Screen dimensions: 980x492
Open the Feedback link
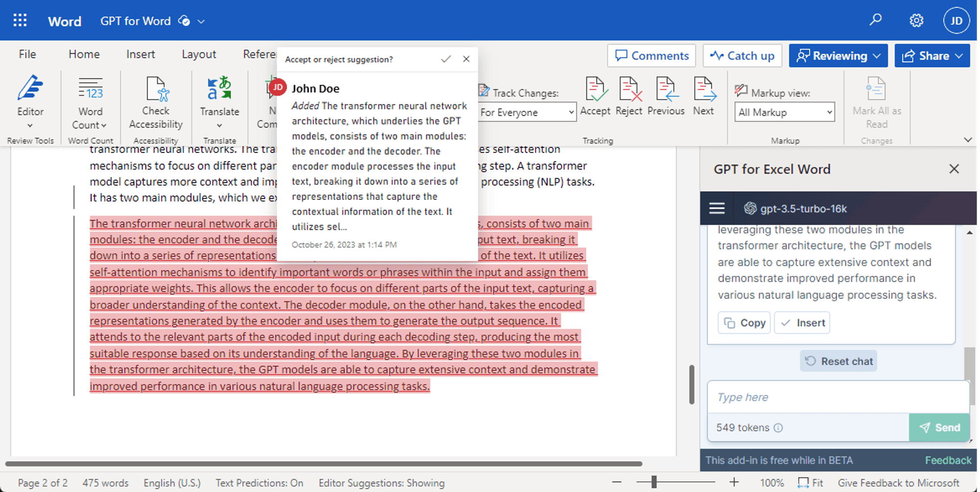948,460
